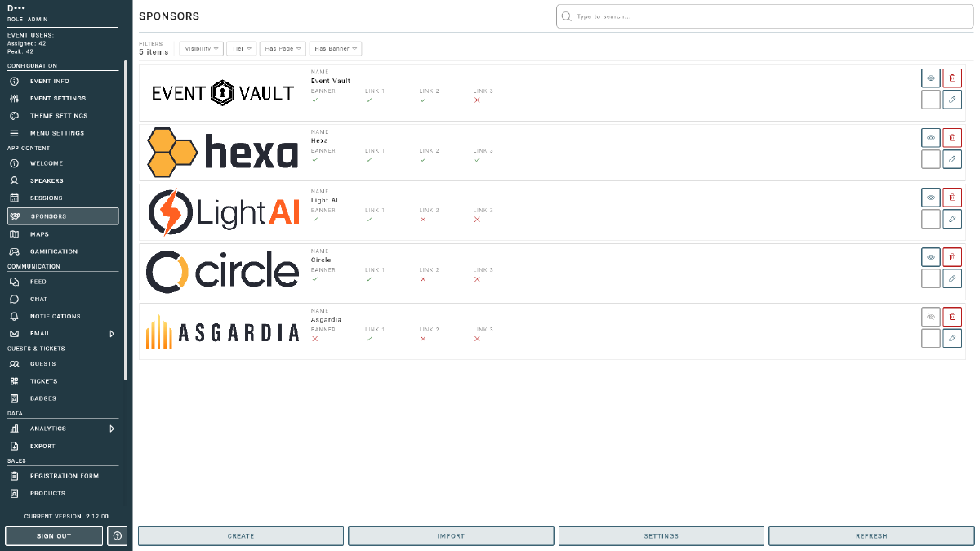This screenshot has width=980, height=551.
Task: Delete the Circle sponsor with trash icon
Action: 952,257
